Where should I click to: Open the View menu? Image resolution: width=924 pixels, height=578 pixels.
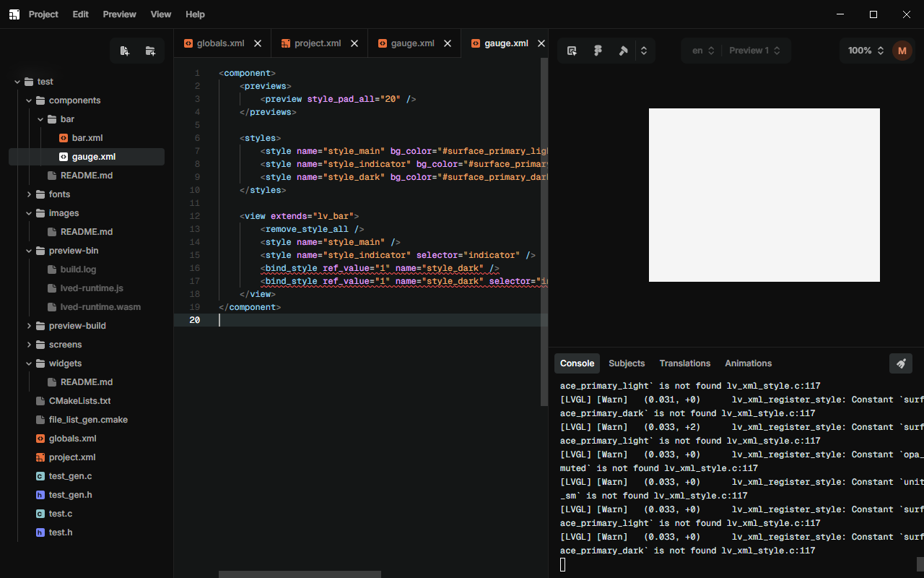pos(161,14)
